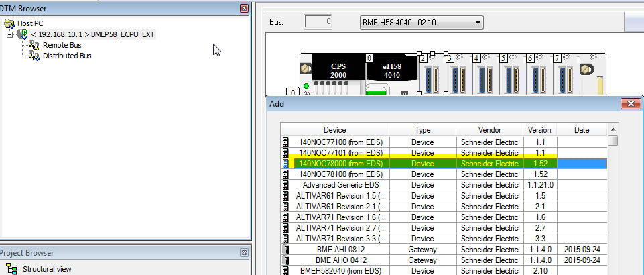Sort by the Version column header

[539, 130]
